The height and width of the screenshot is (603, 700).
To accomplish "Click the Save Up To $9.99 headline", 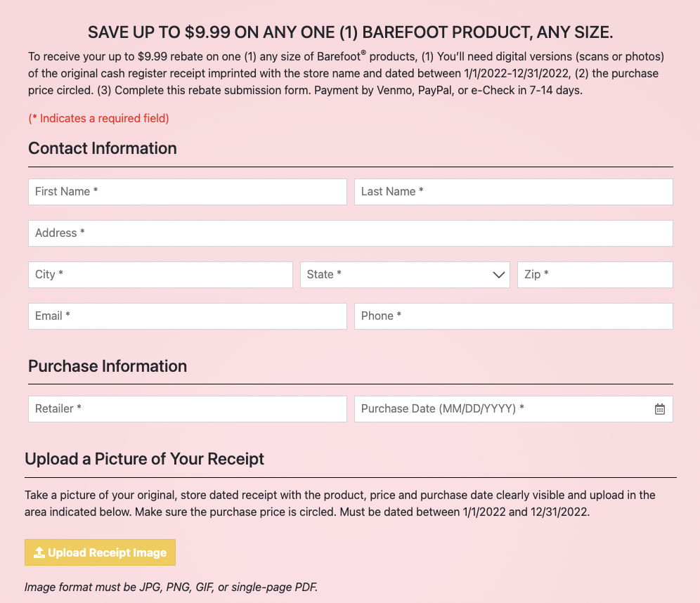I will tap(350, 32).
